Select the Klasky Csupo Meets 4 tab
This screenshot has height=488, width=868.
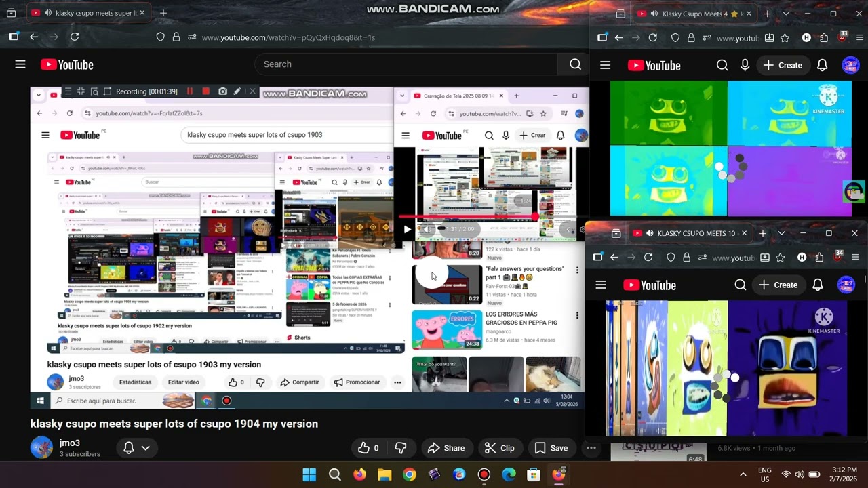pos(694,14)
